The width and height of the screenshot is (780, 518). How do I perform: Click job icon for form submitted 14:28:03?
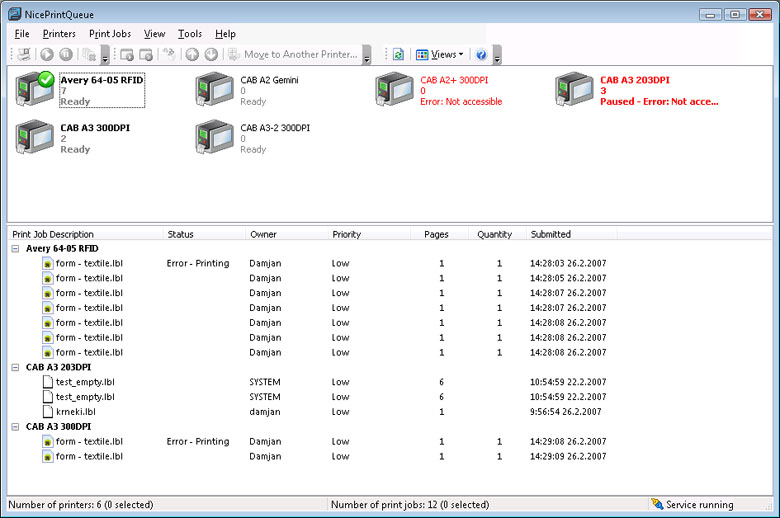pyautogui.click(x=47, y=263)
